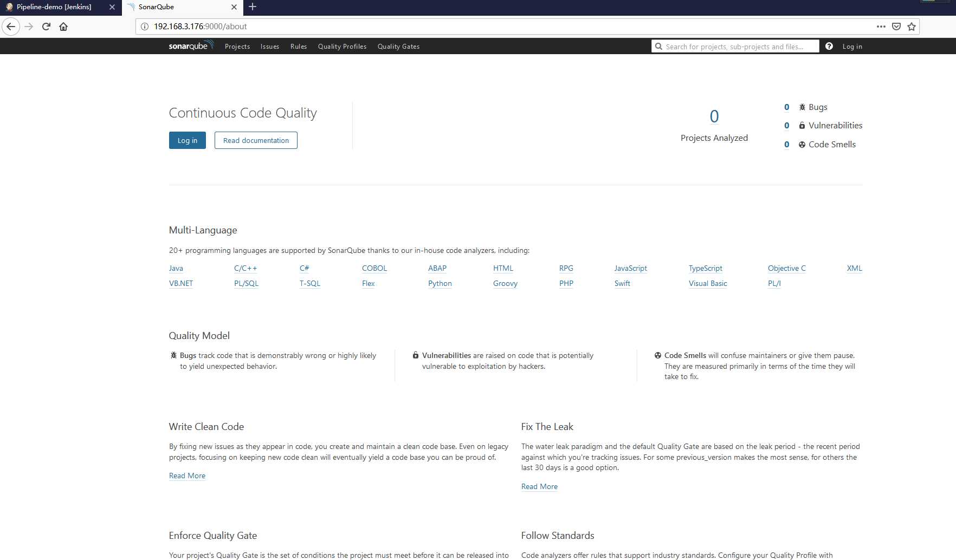Image resolution: width=956 pixels, height=560 pixels.
Task: Open the Issues menu item
Action: 270,47
